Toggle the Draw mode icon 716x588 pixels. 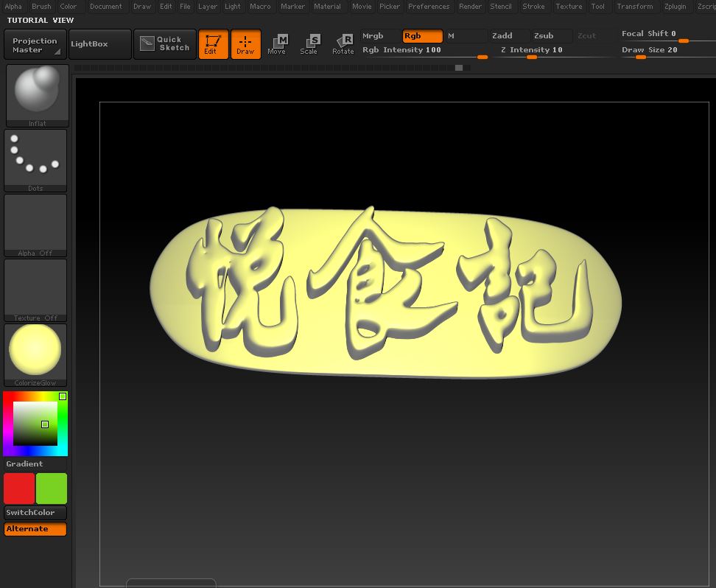[246, 44]
